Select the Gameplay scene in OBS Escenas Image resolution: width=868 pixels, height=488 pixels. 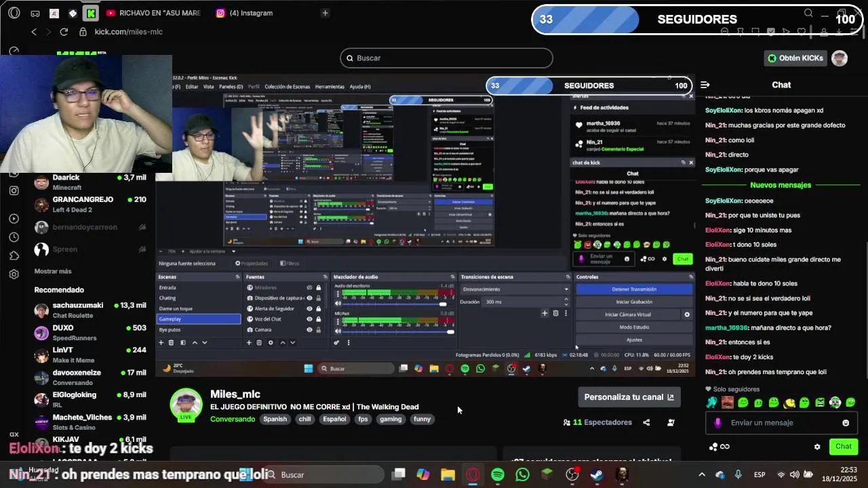[199, 319]
